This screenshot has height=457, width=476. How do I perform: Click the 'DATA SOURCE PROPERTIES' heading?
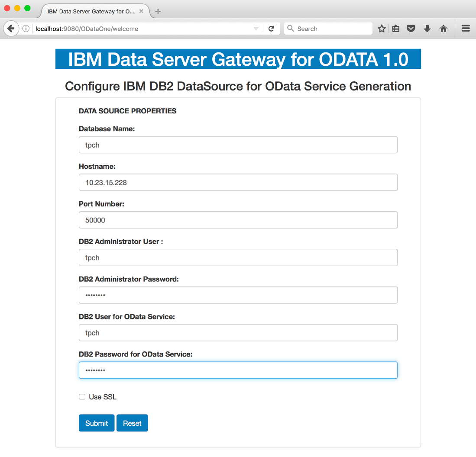127,111
